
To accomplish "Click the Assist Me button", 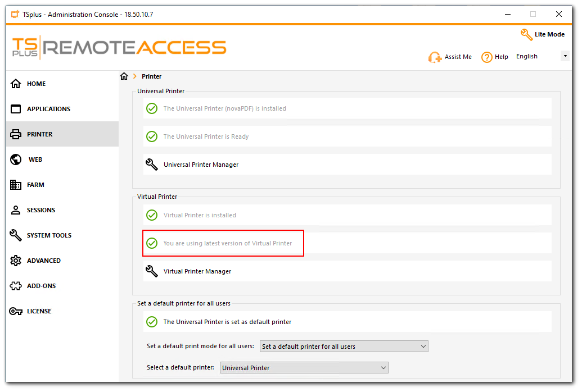I will [x=450, y=56].
